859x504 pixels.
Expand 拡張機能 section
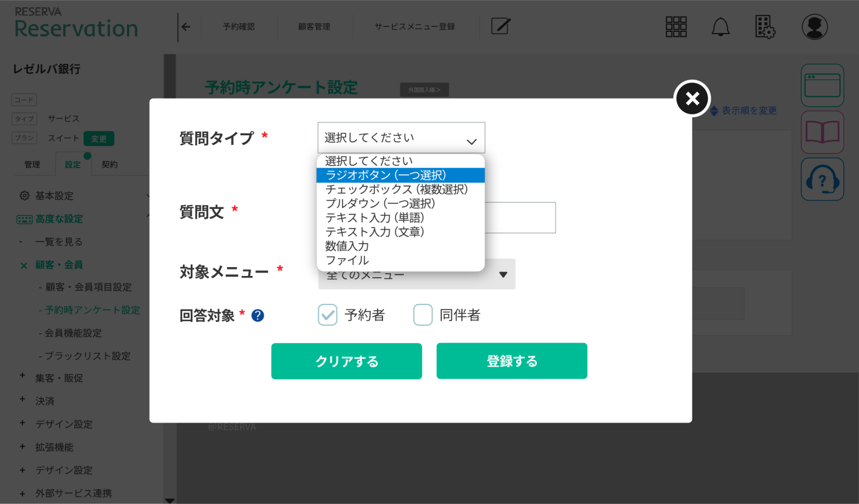coord(54,447)
